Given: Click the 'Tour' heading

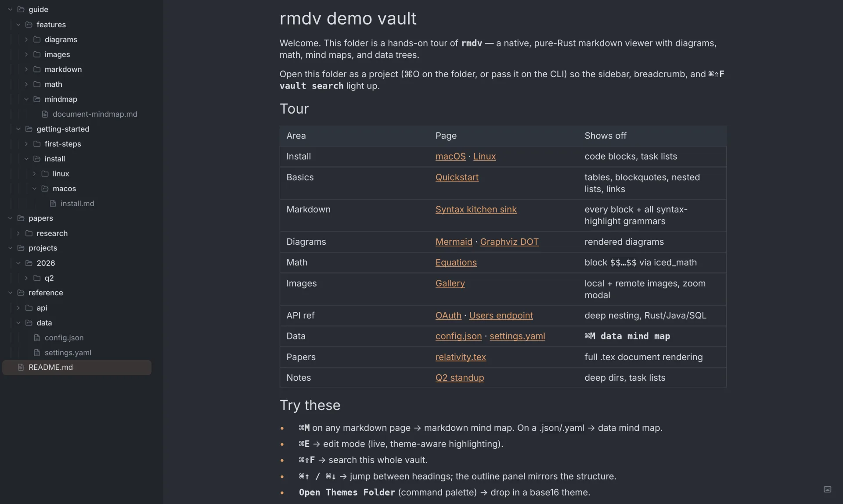Looking at the screenshot, I should coord(294,109).
